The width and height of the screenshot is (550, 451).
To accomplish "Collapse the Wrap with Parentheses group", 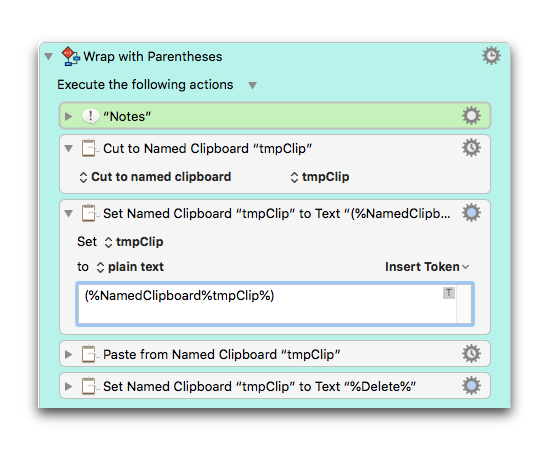I will click(49, 56).
